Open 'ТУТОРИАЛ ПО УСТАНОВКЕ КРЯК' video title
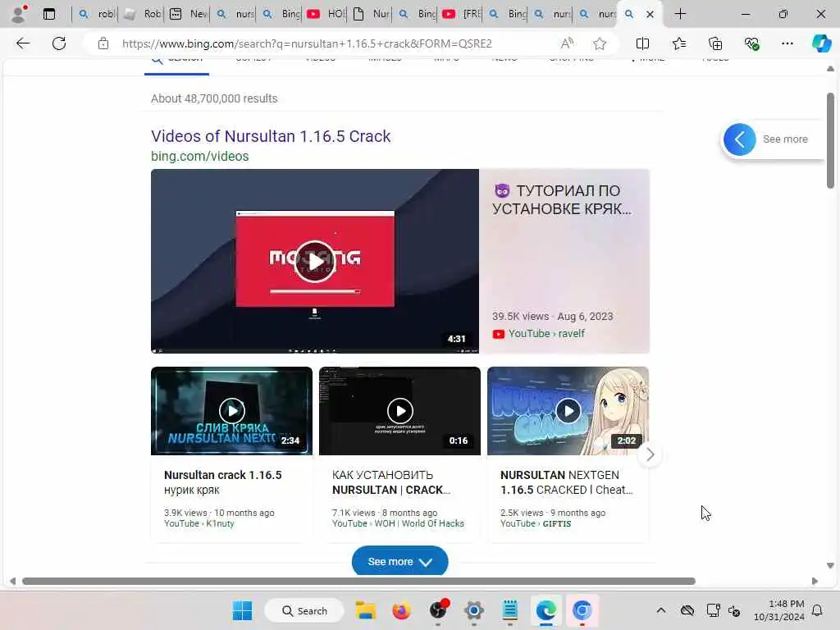Screen dimensions: 840x630 [x=561, y=200]
